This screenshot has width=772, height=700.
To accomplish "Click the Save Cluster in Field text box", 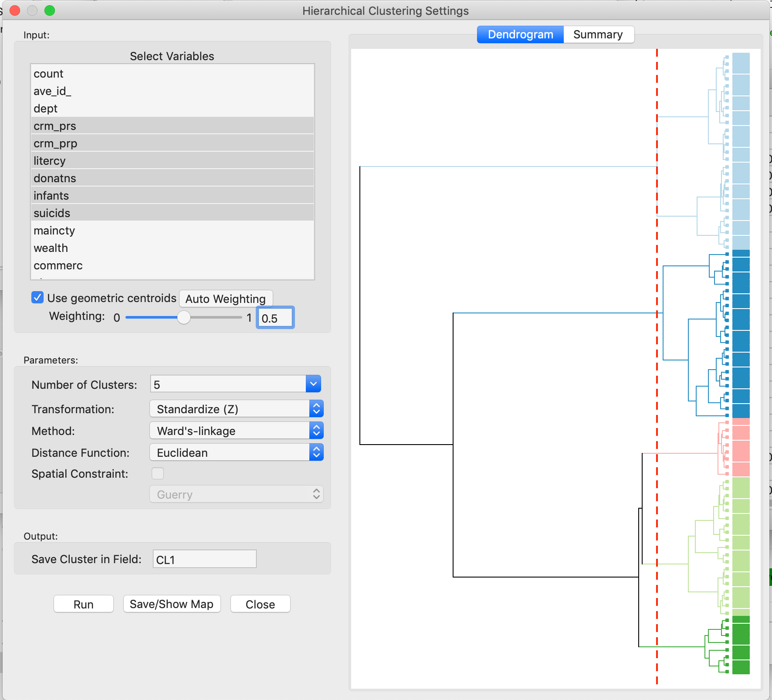I will click(204, 559).
